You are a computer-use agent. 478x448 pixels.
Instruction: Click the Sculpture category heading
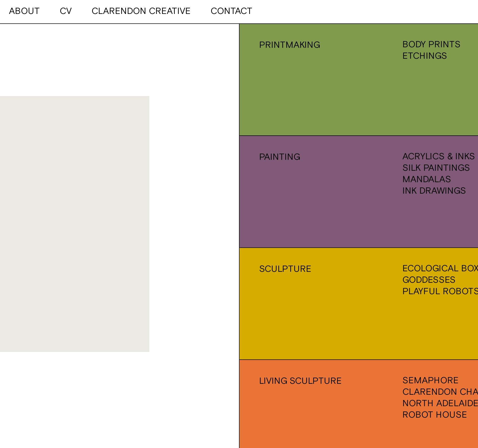pyautogui.click(x=285, y=269)
